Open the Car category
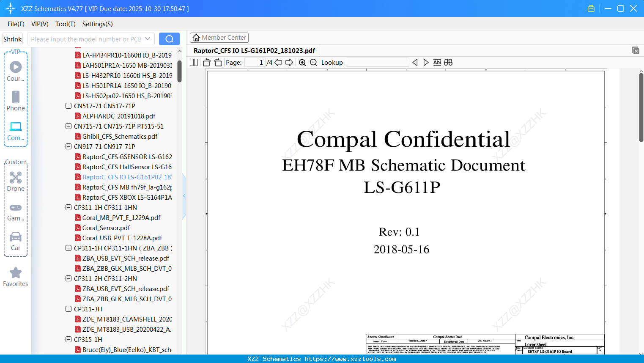Screen dimensions: 644x363 click(x=16, y=241)
